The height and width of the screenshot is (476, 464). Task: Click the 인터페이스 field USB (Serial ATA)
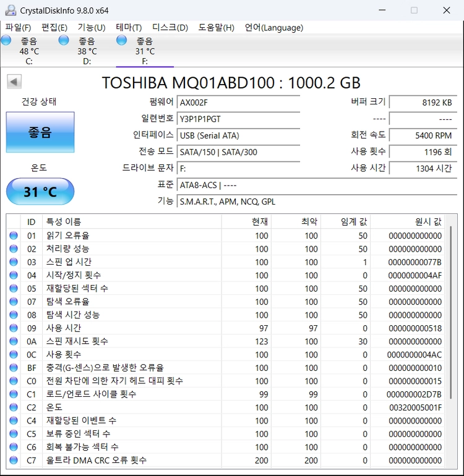tap(239, 135)
